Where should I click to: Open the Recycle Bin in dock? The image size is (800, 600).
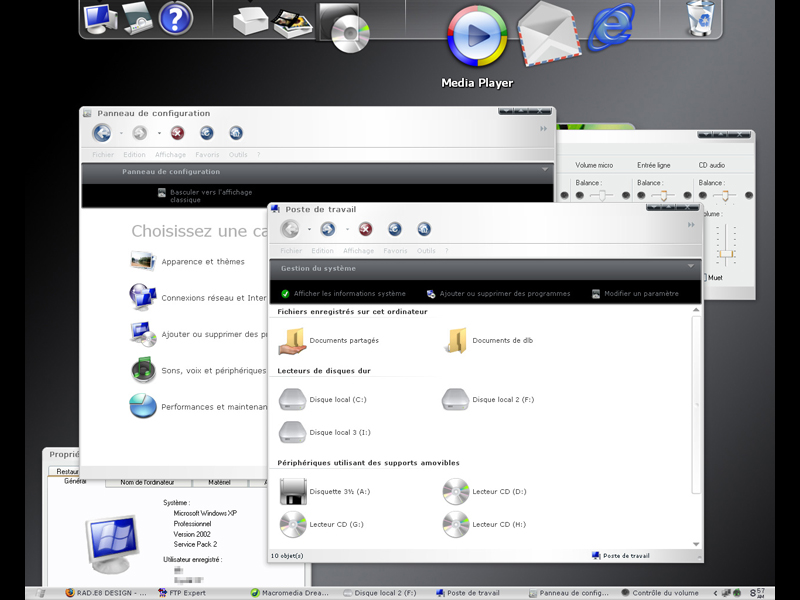(x=701, y=18)
